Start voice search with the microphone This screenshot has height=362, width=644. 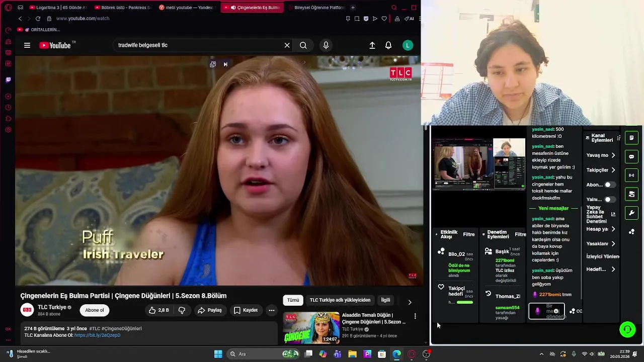(326, 45)
